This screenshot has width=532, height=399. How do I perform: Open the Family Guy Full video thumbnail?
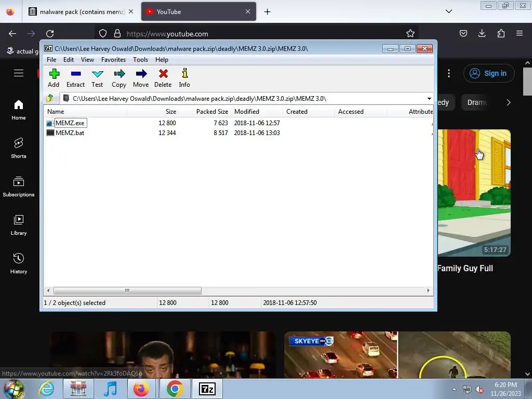click(474, 193)
